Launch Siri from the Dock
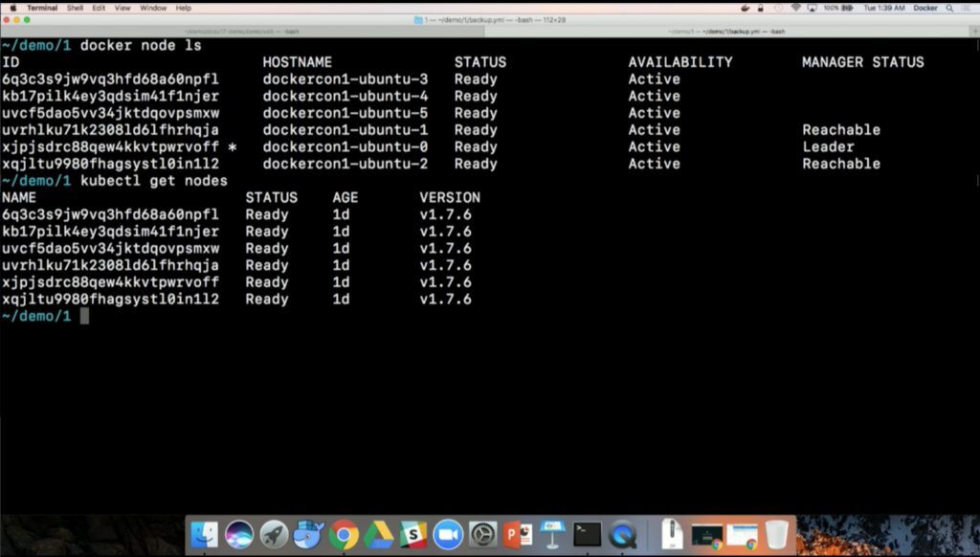980x557 pixels. click(238, 534)
